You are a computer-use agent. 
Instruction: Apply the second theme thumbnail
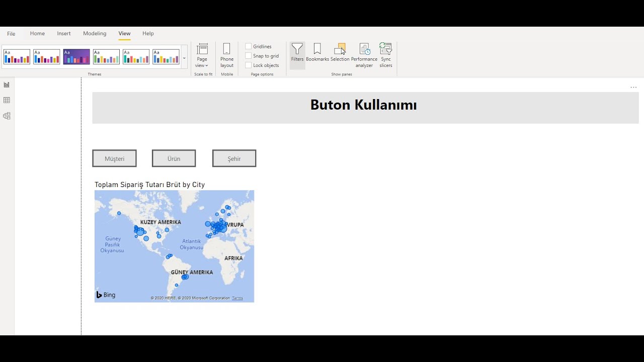point(47,57)
